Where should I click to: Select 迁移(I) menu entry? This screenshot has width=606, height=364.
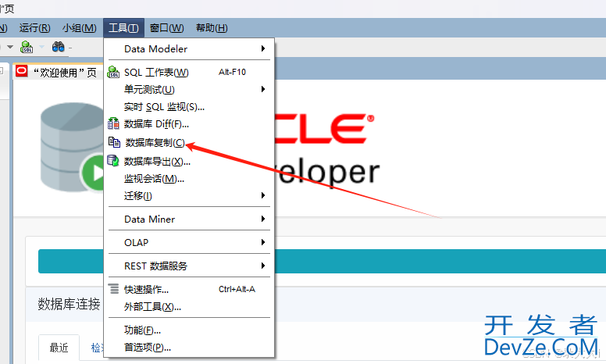click(189, 195)
